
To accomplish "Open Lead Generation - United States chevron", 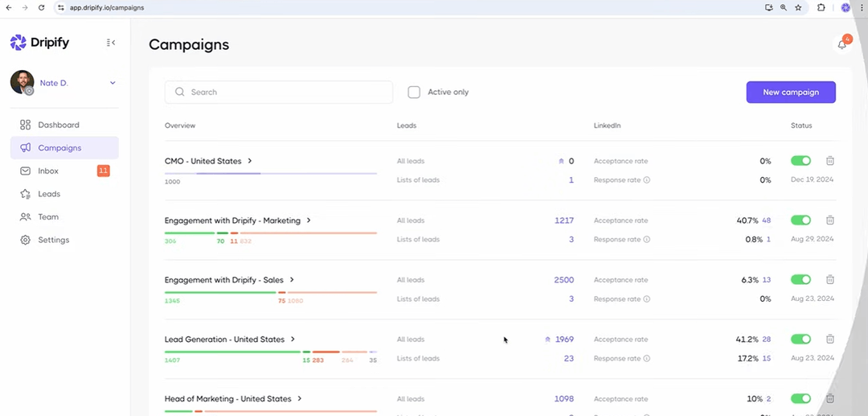I will (x=293, y=339).
